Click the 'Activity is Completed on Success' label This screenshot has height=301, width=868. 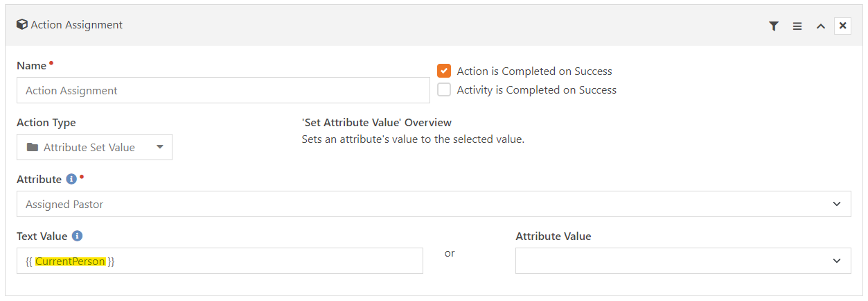(536, 89)
